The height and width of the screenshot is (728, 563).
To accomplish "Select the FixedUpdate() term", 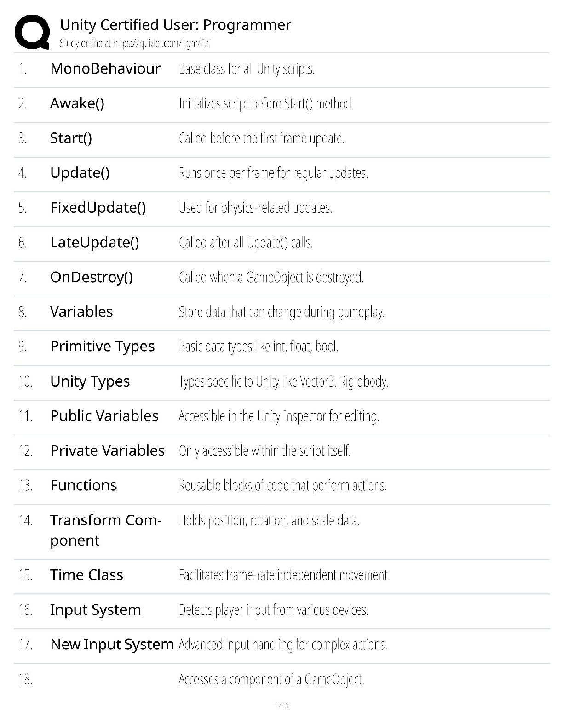I will pyautogui.click(x=98, y=208).
